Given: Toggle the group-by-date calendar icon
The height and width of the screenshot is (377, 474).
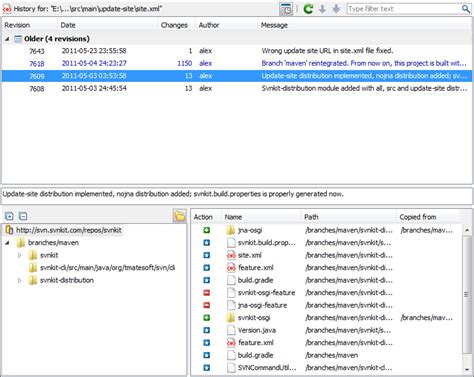Looking at the screenshot, I should point(286,9).
